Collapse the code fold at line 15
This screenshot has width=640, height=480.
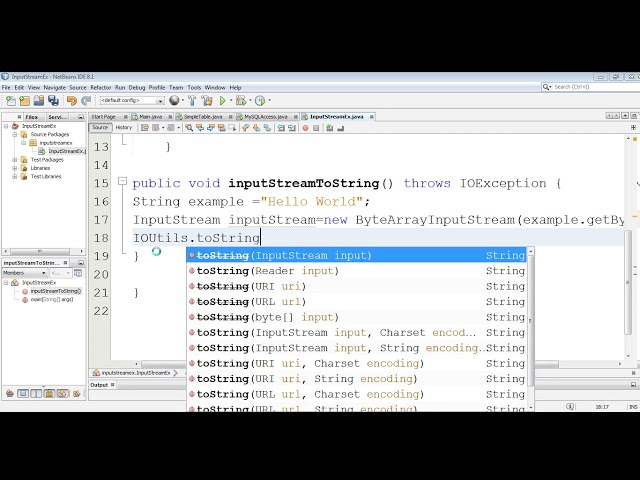coord(122,181)
